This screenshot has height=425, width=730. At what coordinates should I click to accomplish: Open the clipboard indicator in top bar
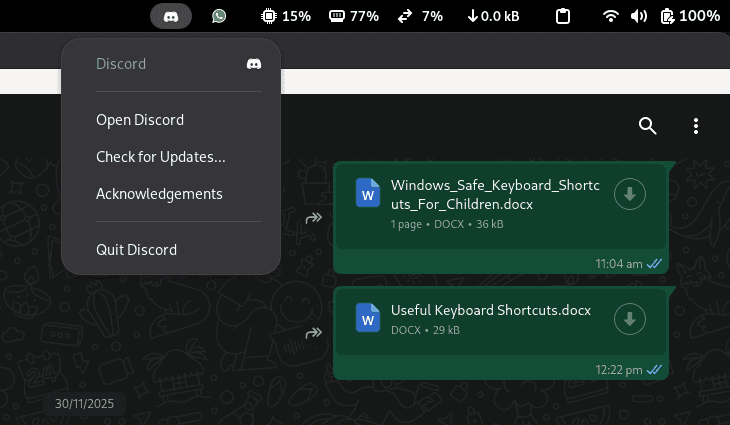coord(564,16)
